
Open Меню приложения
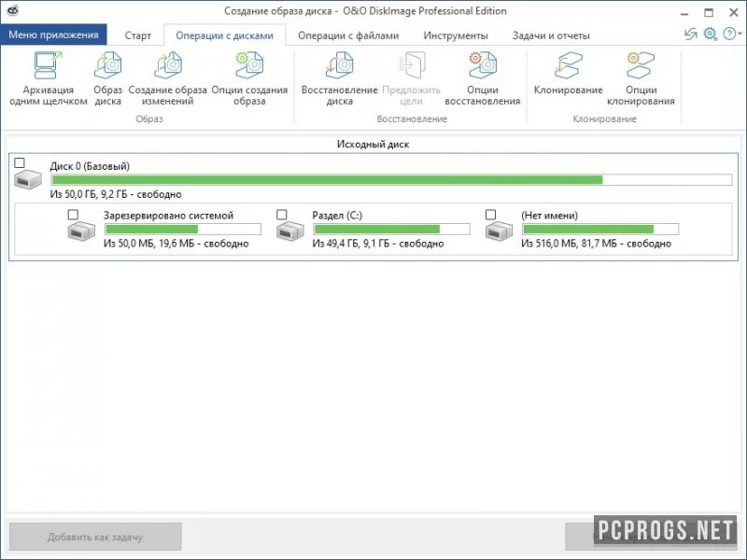click(53, 35)
